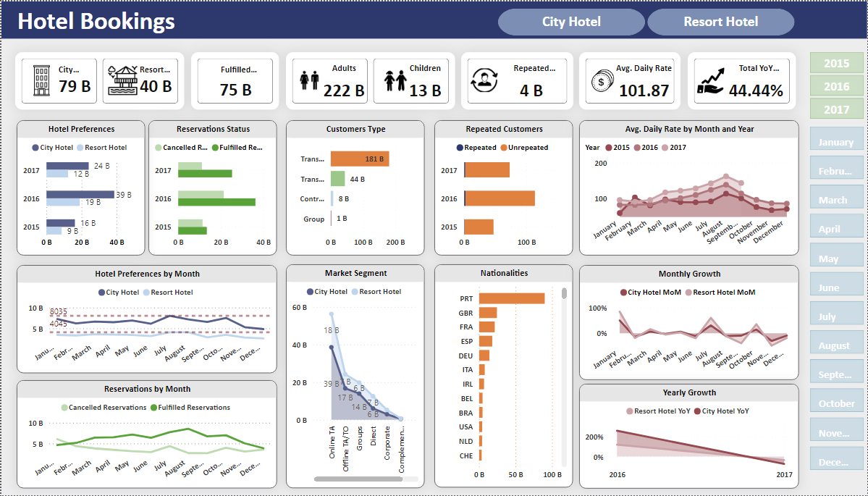Filter by September month slicer
The width and height of the screenshot is (868, 496).
click(x=836, y=371)
